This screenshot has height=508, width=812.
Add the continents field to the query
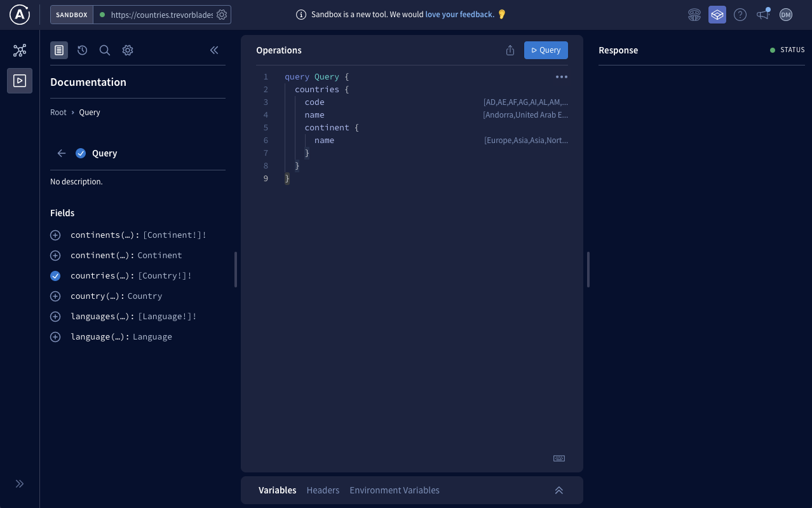(55, 235)
